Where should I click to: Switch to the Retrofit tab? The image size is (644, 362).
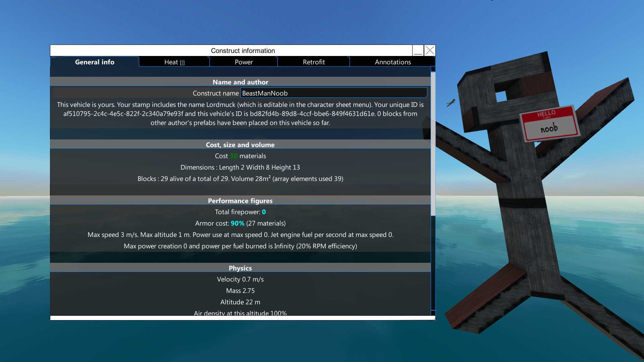[x=314, y=62]
